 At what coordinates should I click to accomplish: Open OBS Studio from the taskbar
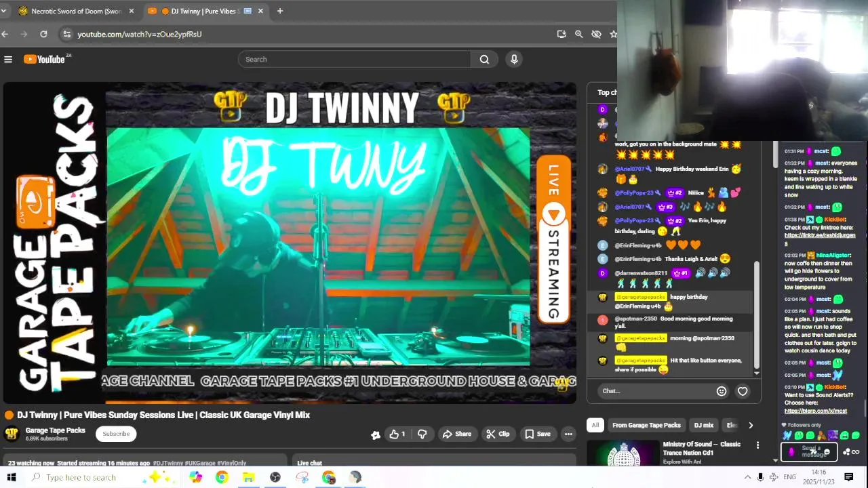pyautogui.click(x=275, y=477)
